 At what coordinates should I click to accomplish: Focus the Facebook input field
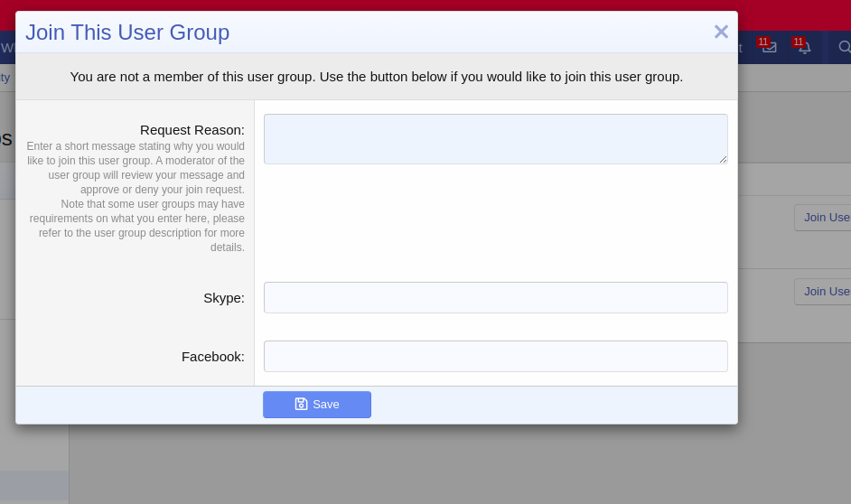pos(495,357)
